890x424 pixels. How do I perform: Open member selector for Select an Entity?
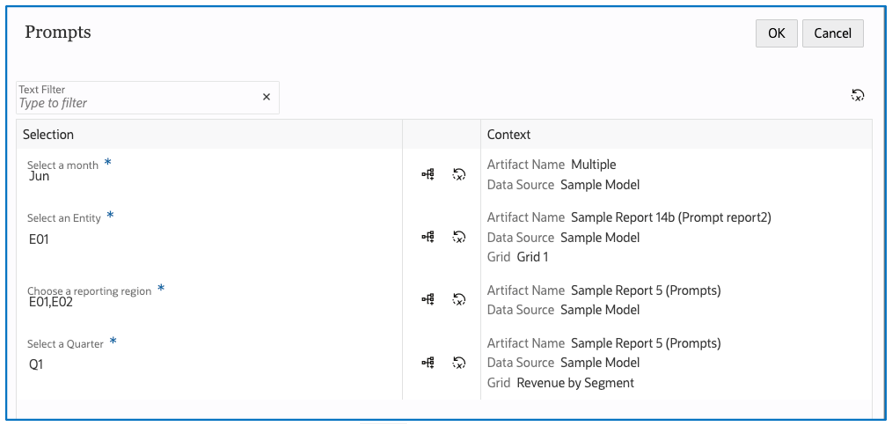pyautogui.click(x=428, y=237)
